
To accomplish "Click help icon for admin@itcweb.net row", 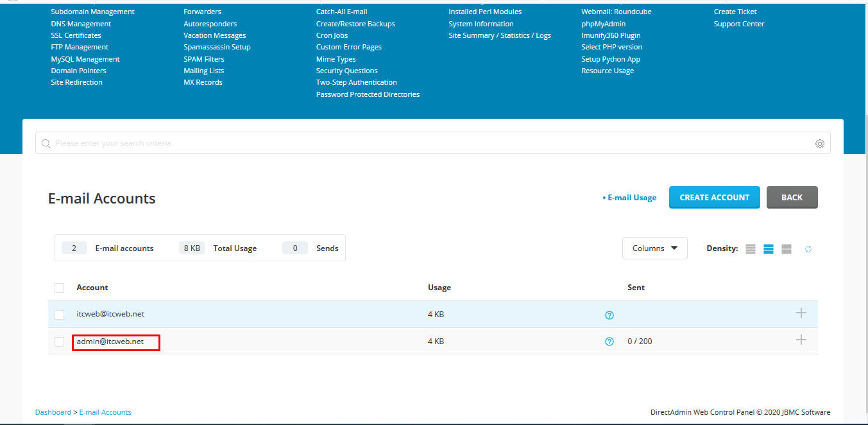I will (x=609, y=342).
